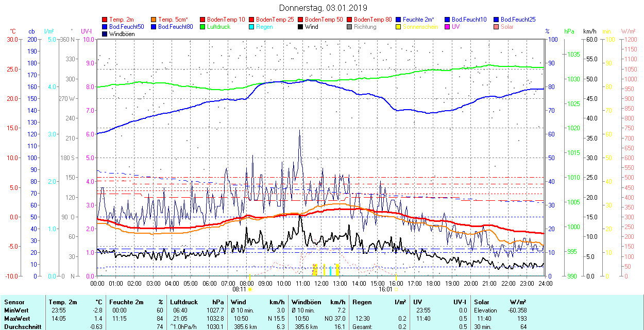This screenshot has width=644, height=330.
Task: Click the 16:01 sunset time marker
Action: point(386,290)
